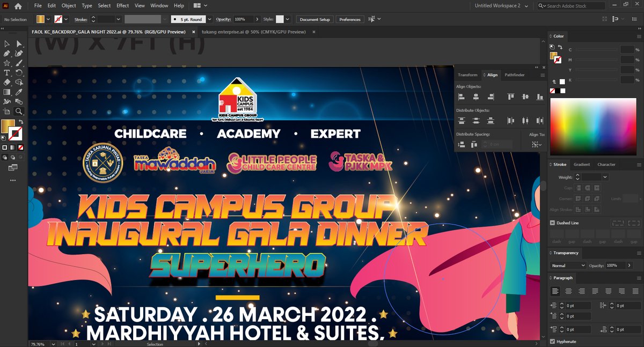
Task: Click Horizontal Align Center icon
Action: 475,97
